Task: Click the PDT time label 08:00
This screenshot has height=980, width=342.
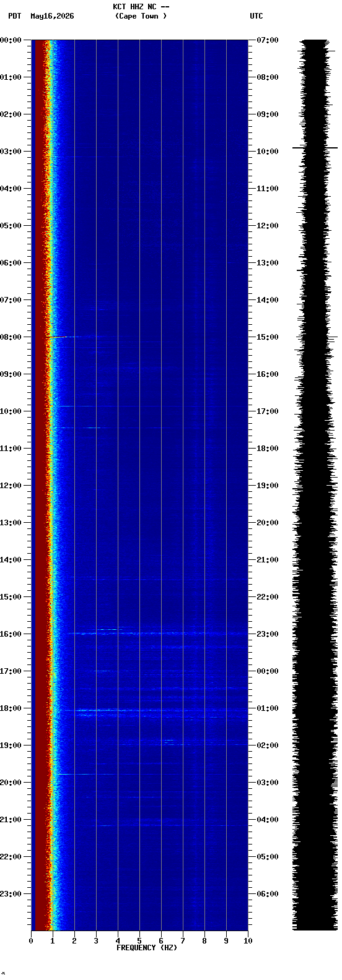Action: click(11, 337)
